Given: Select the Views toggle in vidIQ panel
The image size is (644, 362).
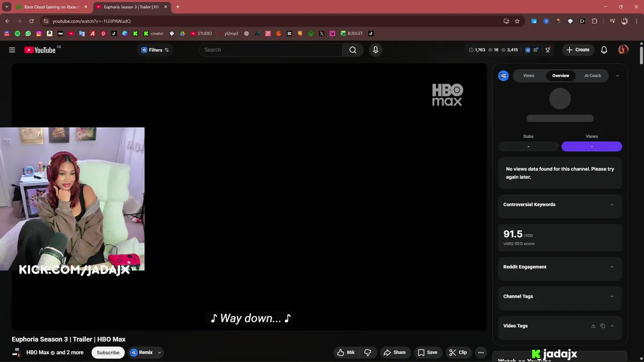Looking at the screenshot, I should click(592, 146).
